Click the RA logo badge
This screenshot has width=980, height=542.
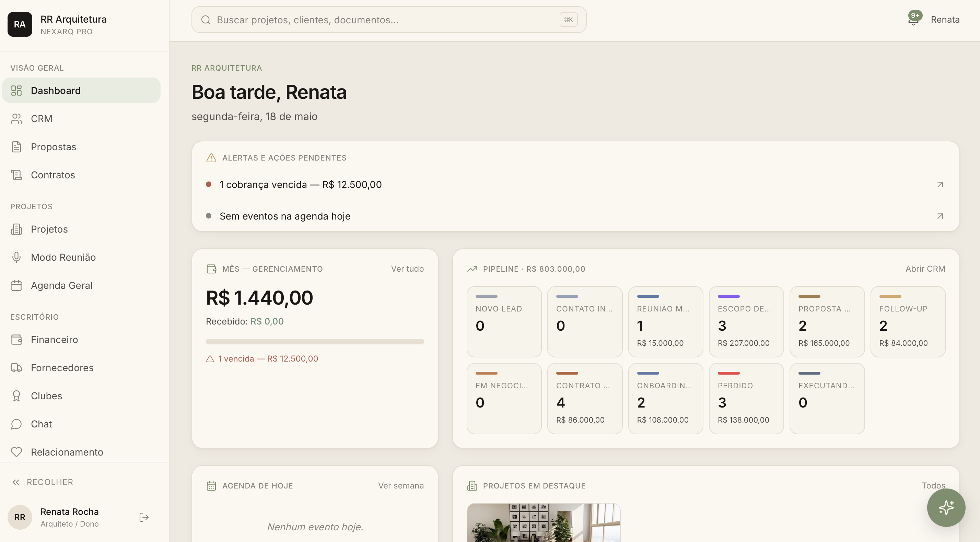click(20, 24)
